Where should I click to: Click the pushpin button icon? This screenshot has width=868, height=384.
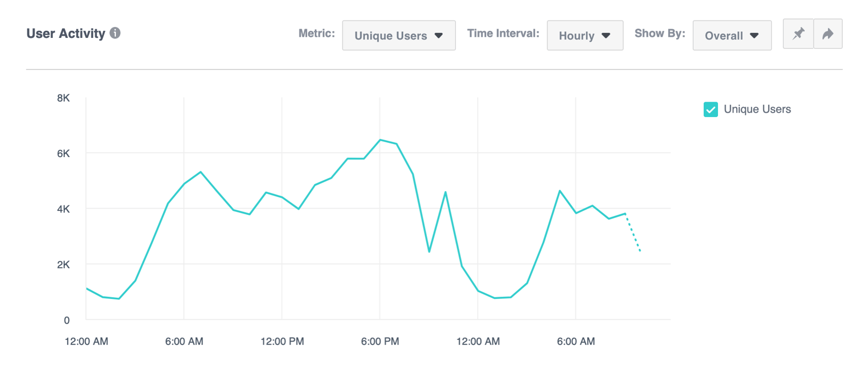(x=798, y=34)
